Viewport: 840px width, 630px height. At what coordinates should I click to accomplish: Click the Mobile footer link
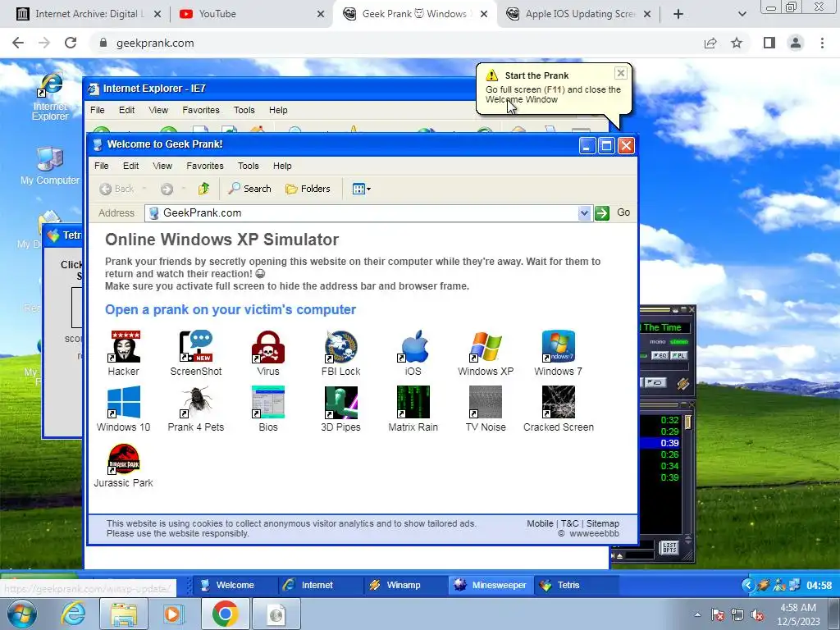540,523
